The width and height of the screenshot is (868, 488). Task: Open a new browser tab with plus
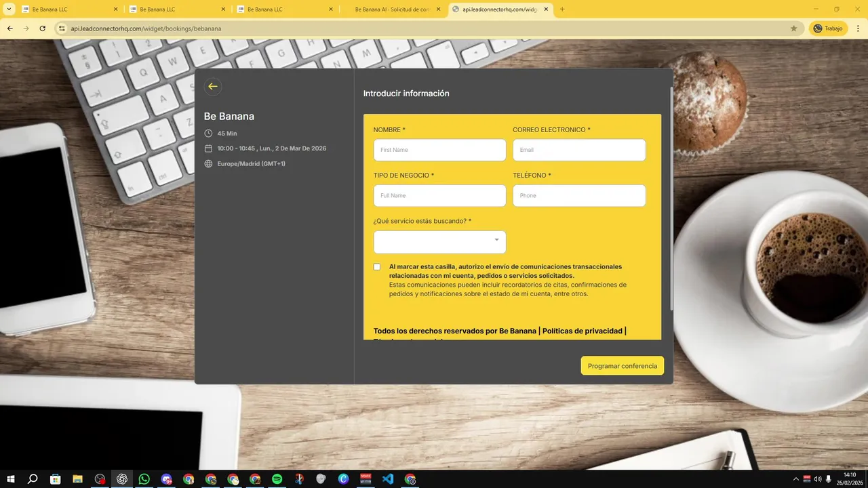pyautogui.click(x=562, y=9)
